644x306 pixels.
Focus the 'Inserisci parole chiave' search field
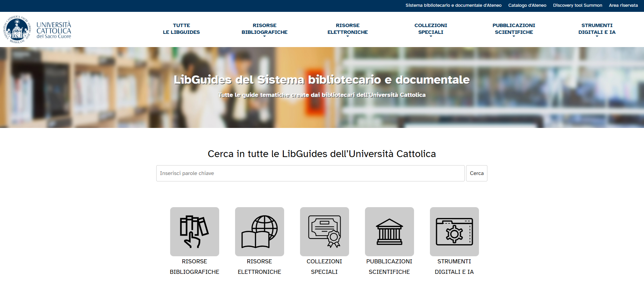pyautogui.click(x=310, y=173)
